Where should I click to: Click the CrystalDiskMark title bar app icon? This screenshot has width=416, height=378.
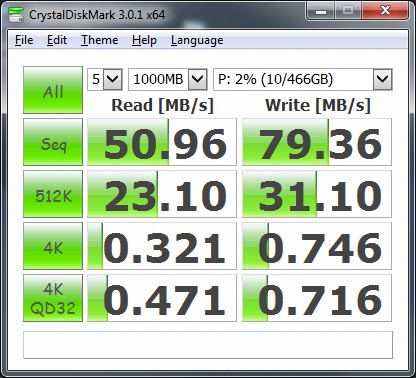(16, 15)
